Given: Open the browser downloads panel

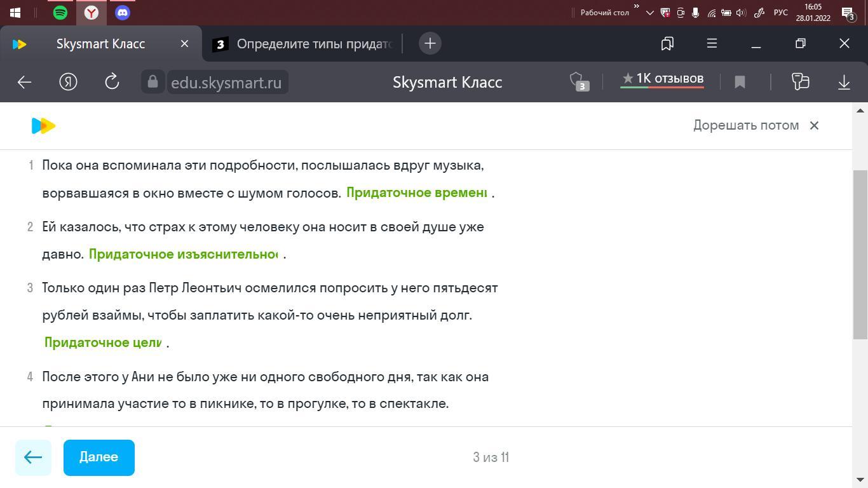Looking at the screenshot, I should (844, 82).
